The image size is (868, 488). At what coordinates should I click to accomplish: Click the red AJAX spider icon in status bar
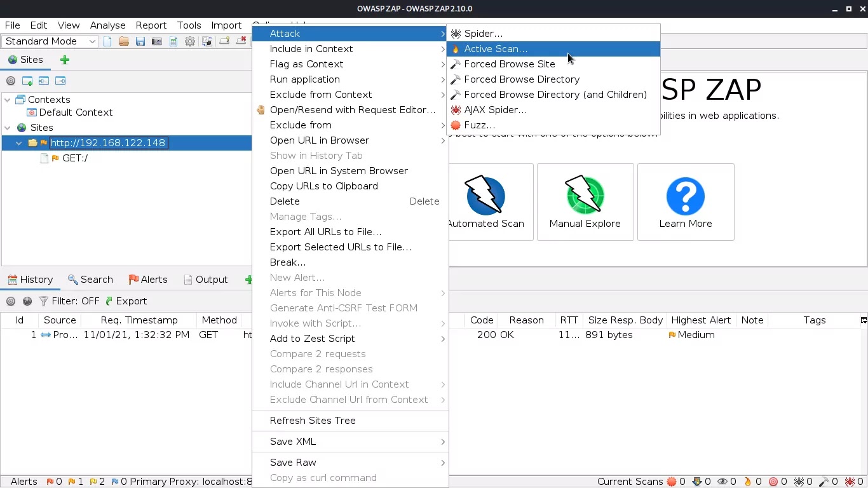coord(850,482)
